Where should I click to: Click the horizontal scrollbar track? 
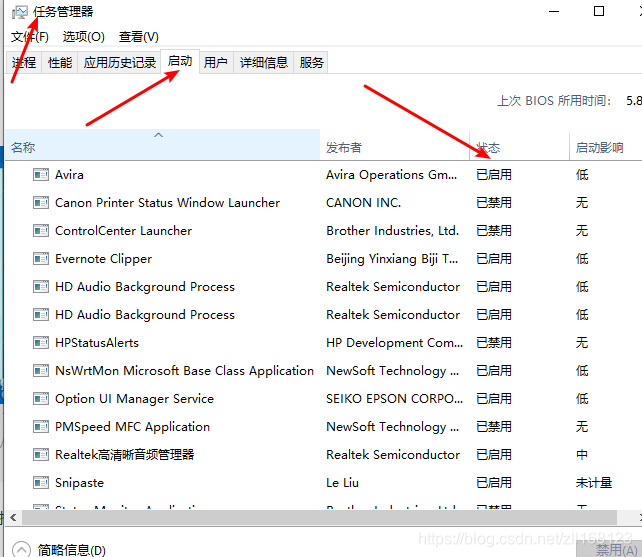coord(319,517)
